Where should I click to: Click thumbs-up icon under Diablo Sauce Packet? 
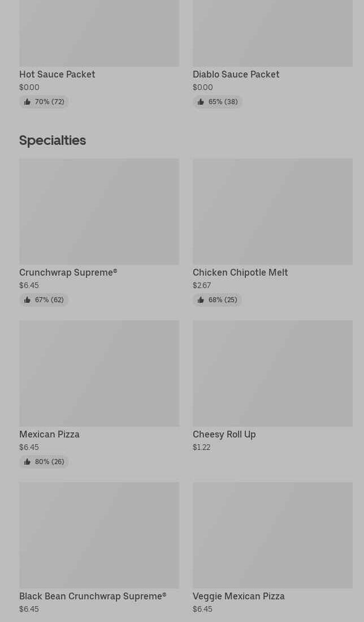point(201,102)
